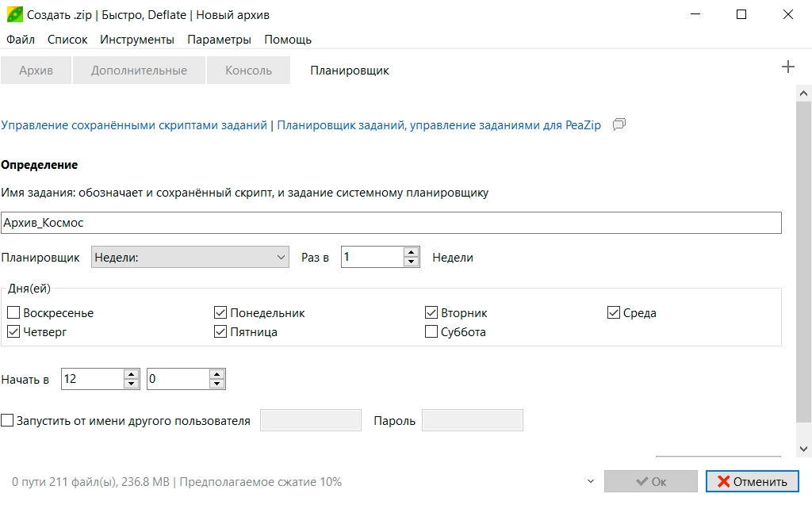Open the status bar dropdown chevron

pos(590,481)
